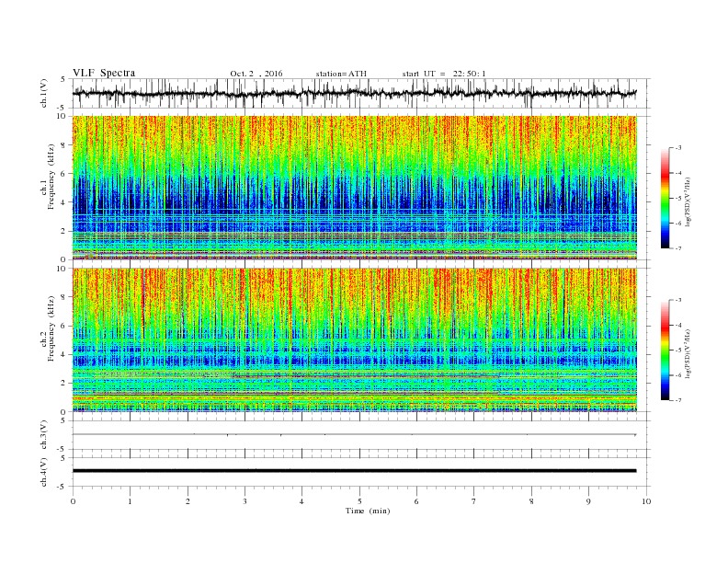The height and width of the screenshot is (563, 728).
Task: Click the "-7" label on ch.1 colorbar
Action: point(678,248)
